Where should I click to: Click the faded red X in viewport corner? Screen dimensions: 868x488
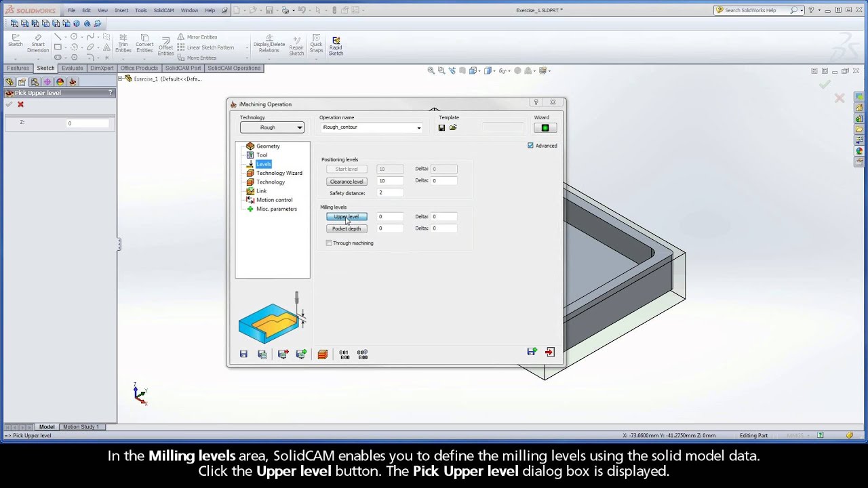[840, 98]
